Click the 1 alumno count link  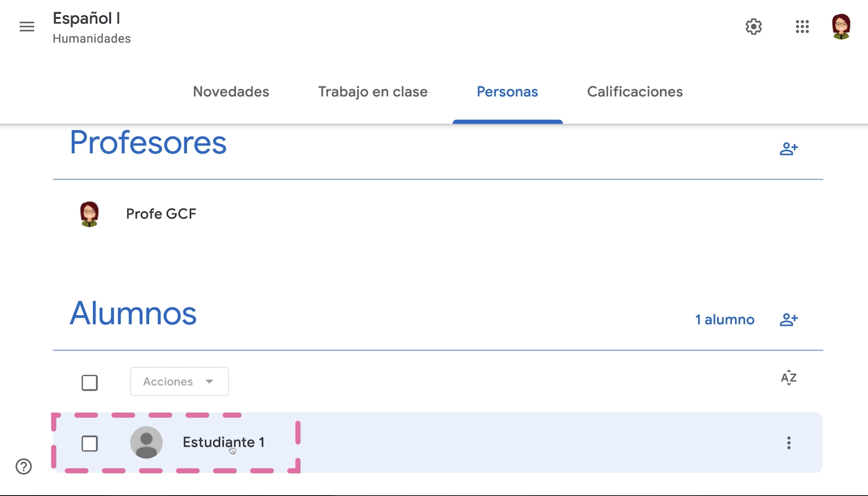[724, 319]
